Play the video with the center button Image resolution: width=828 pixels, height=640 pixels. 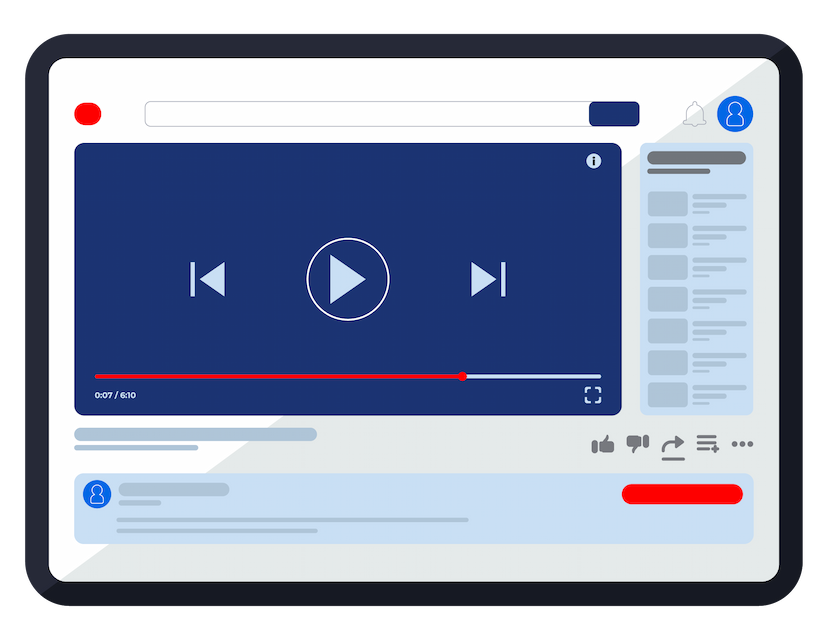(x=348, y=279)
